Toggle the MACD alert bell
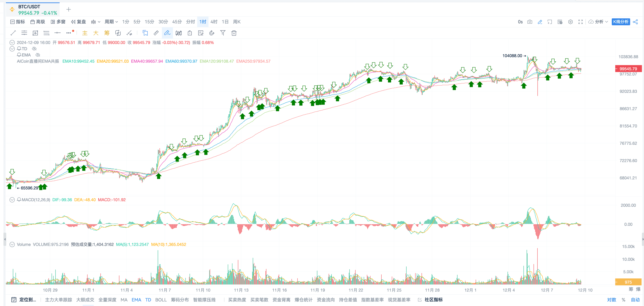Viewport: 644px width, 306px height. [19, 200]
